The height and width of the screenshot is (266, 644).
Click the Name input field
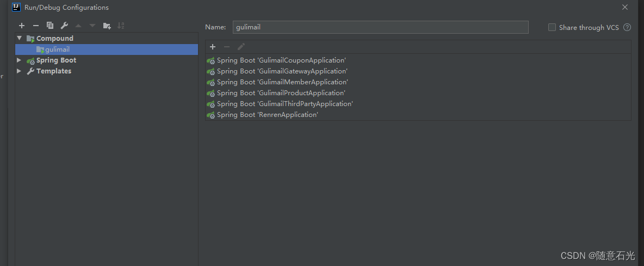(380, 28)
